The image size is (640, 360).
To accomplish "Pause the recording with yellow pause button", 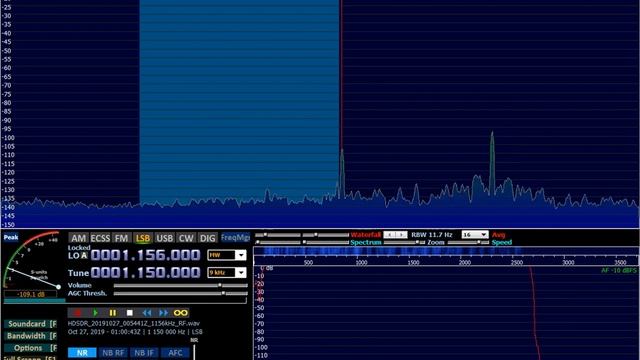I will pyautogui.click(x=112, y=313).
